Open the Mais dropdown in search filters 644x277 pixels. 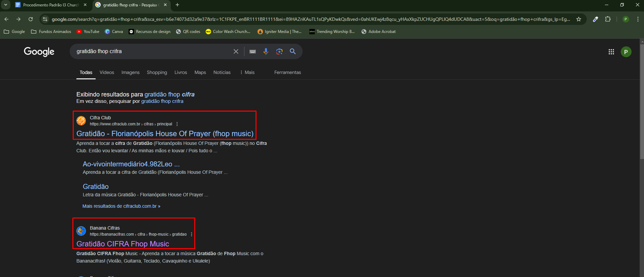tap(247, 72)
